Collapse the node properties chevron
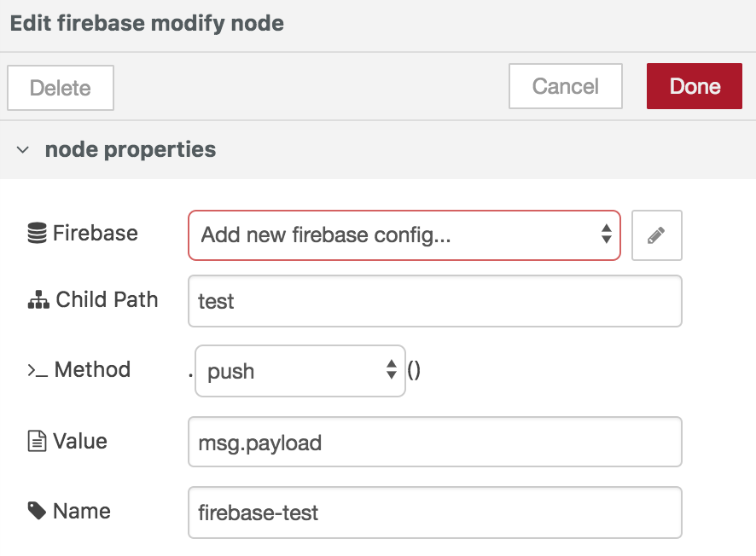The image size is (756, 556). [23, 150]
